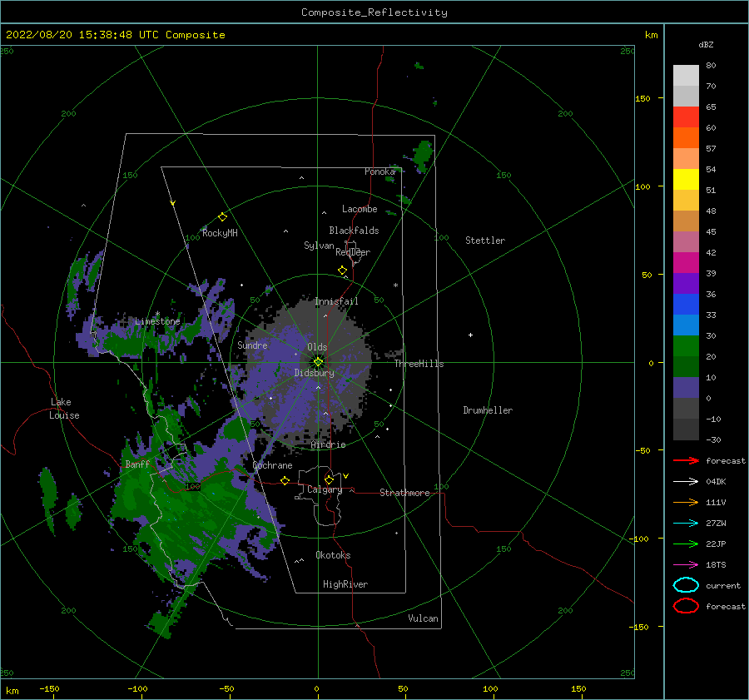Screen dimensions: 749x700
Task: Click the yellow diamond marker near Cochrane
Action: click(x=285, y=480)
